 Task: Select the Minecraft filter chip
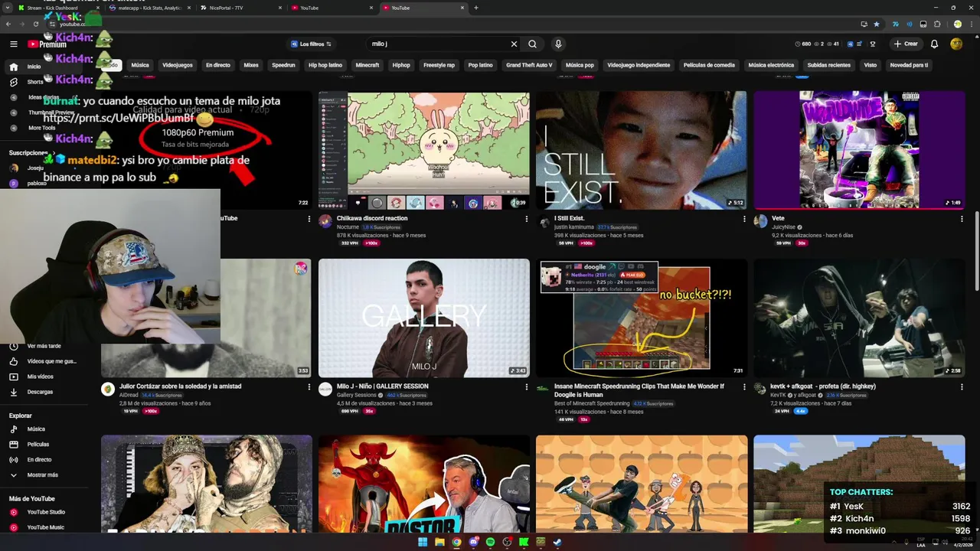pos(367,65)
